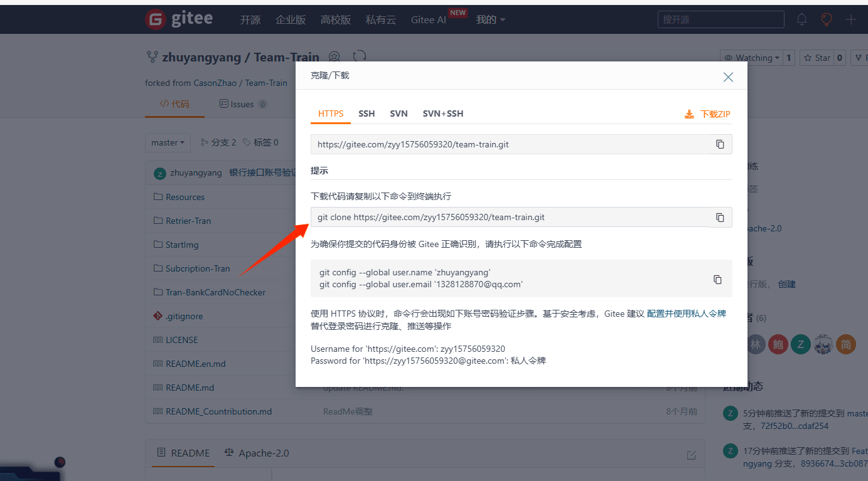The height and width of the screenshot is (481, 868).
Task: Open the master branch dropdown
Action: tap(168, 142)
